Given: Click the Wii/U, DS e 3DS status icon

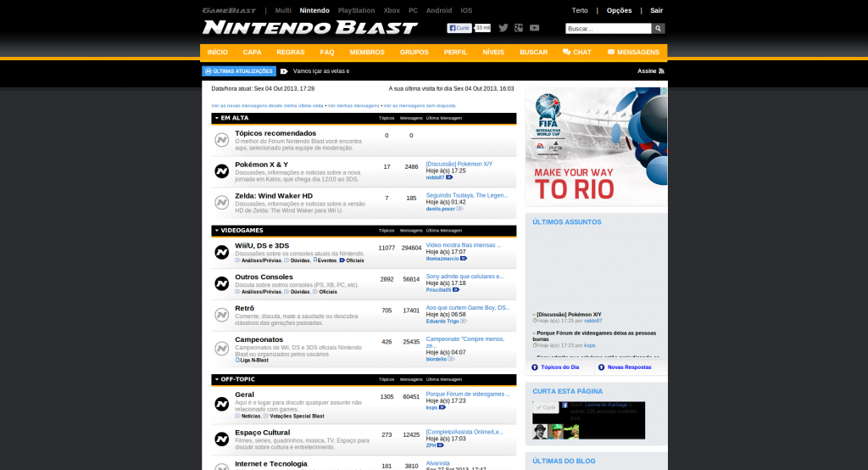Looking at the screenshot, I should 222,252.
